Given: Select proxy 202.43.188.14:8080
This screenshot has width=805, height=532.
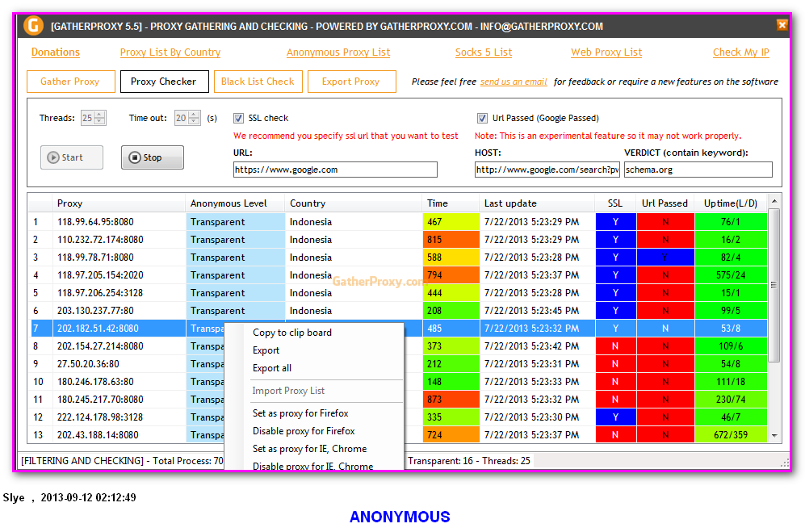Looking at the screenshot, I should (x=398, y=434).
